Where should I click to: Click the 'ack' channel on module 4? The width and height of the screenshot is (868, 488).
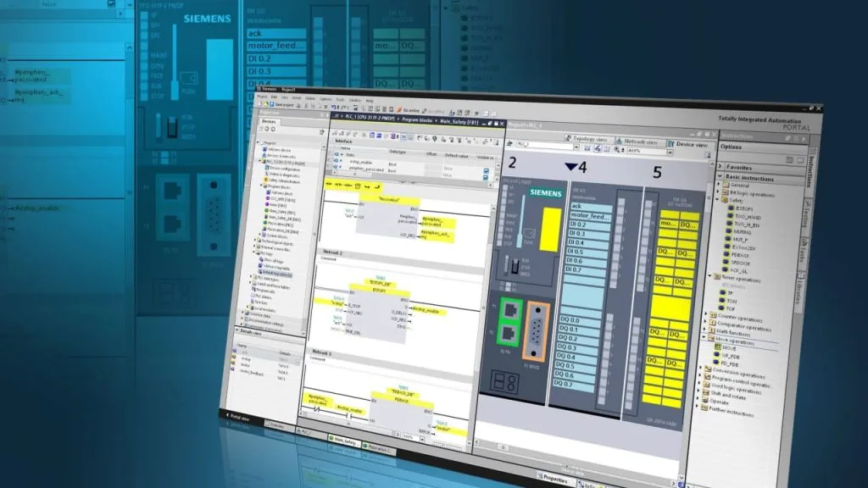coord(591,207)
